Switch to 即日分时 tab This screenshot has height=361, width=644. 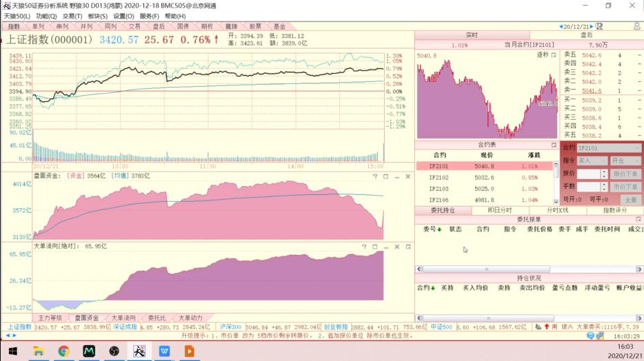click(x=500, y=210)
